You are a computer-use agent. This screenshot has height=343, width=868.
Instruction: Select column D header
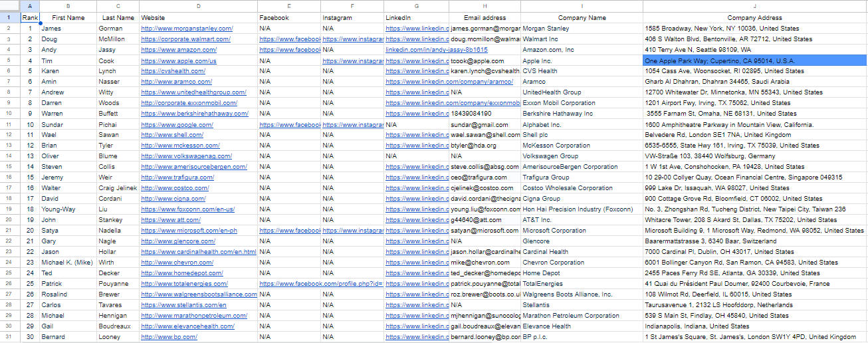198,6
